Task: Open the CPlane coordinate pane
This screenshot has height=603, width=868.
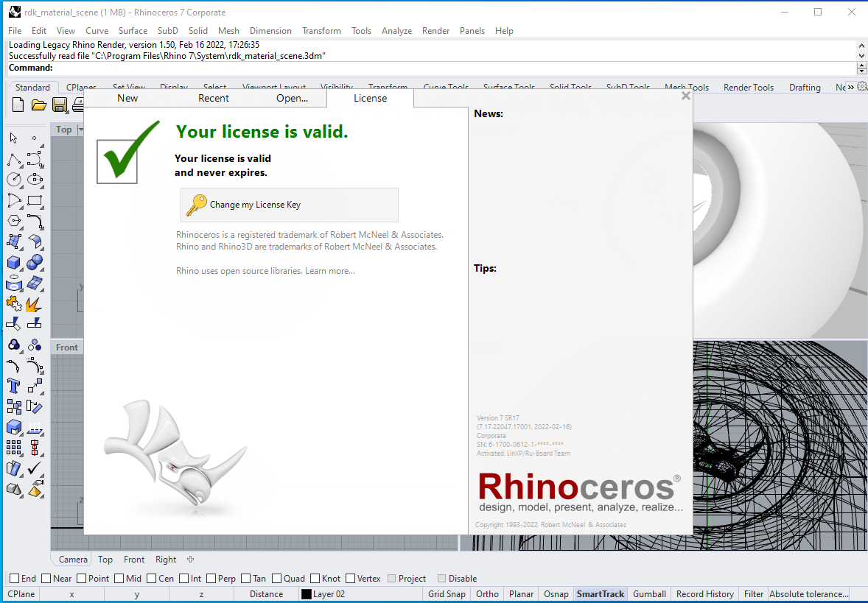Action: 21,594
